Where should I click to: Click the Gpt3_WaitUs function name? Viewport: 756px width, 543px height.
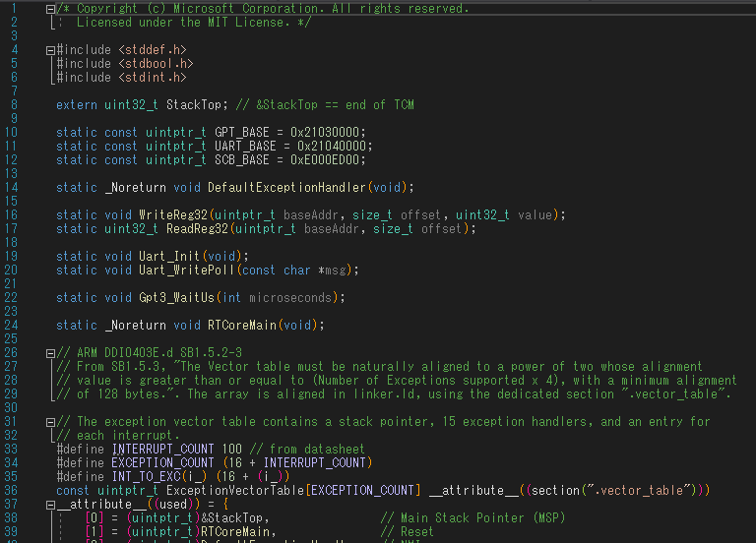tap(176, 298)
